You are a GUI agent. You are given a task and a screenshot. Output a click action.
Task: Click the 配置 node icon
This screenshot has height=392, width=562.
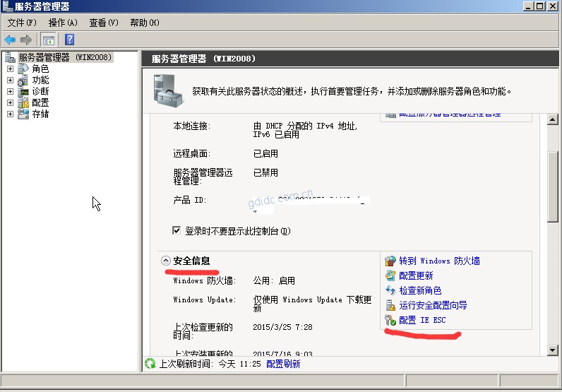point(23,102)
